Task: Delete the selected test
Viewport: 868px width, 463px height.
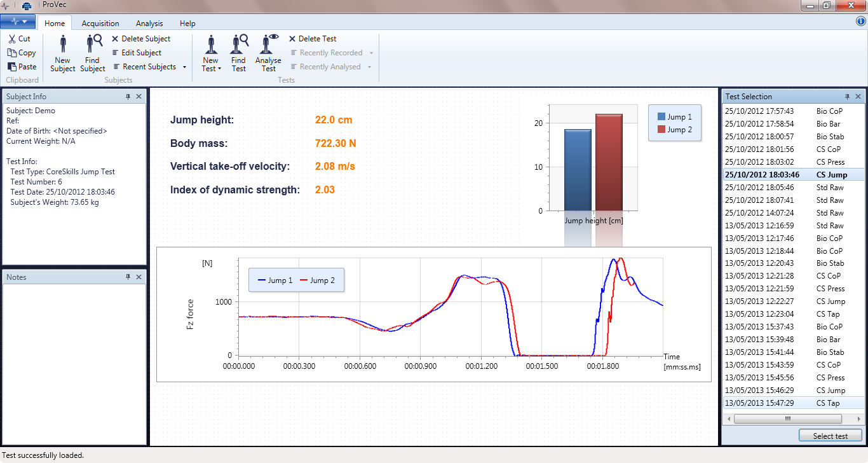Action: coord(313,39)
